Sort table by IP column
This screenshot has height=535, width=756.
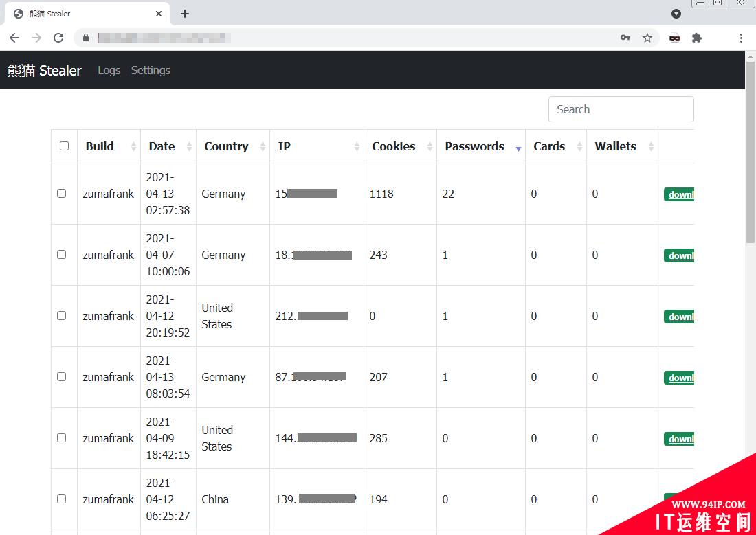[x=317, y=146]
